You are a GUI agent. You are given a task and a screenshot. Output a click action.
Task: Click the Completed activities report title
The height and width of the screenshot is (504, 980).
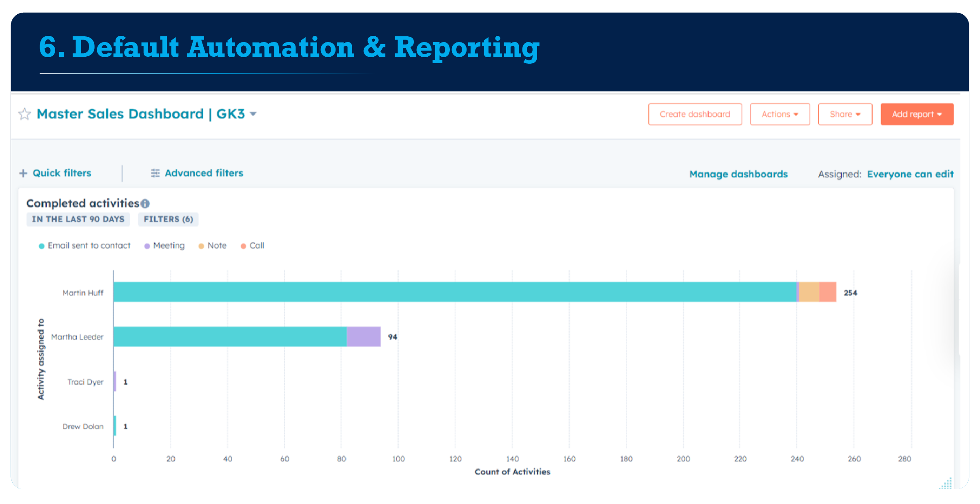point(83,203)
